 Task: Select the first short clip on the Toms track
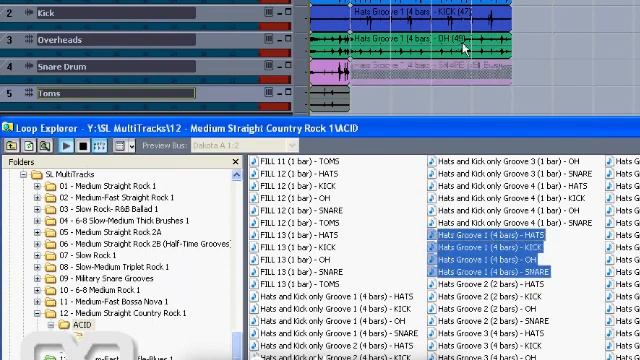click(x=329, y=98)
